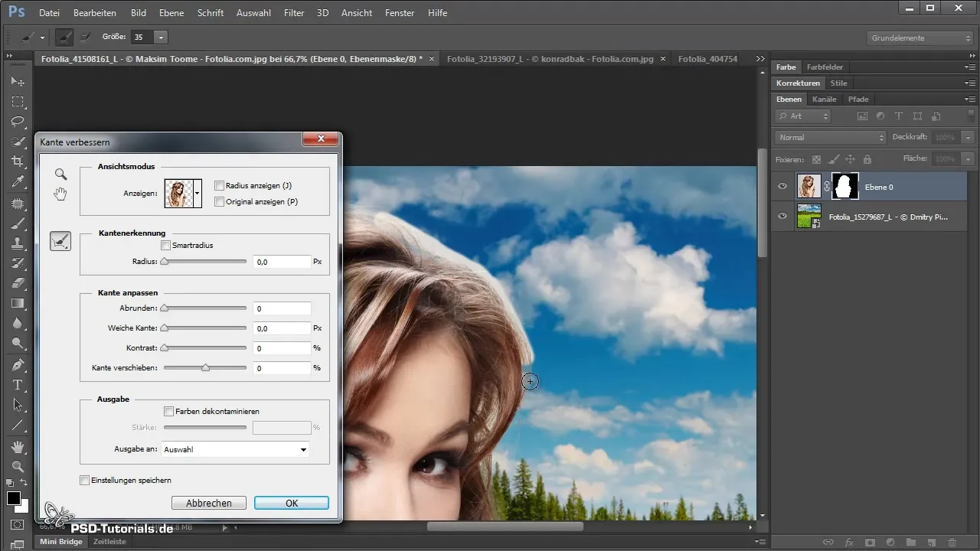
Task: Select the Crop tool in the toolbar
Action: 18,161
